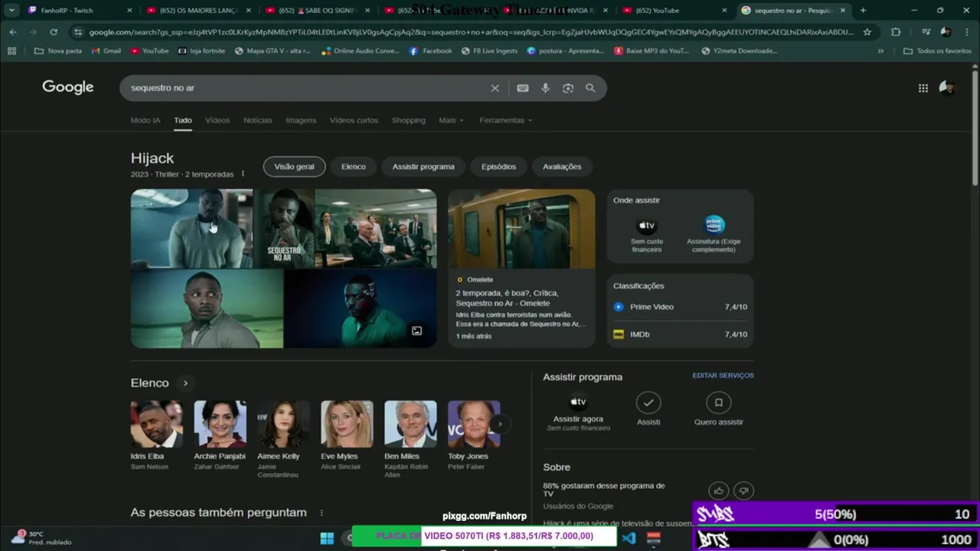This screenshot has width=980, height=551.
Task: Open the Mapa GTA V bookmark
Action: [x=273, y=51]
